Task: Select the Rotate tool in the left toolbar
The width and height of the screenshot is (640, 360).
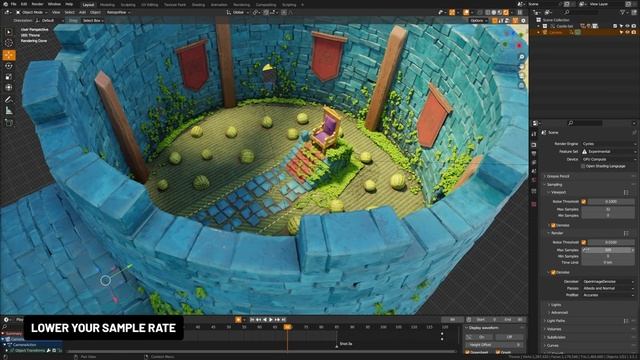Action: 9,66
